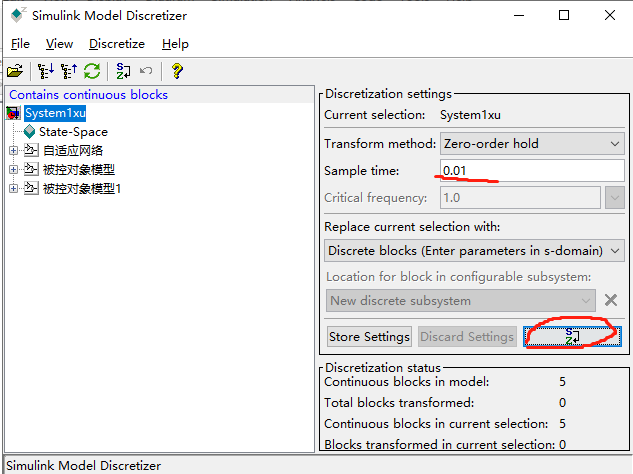Click the Continuous blocks in model label
This screenshot has height=474, width=633.
pyautogui.click(x=407, y=382)
